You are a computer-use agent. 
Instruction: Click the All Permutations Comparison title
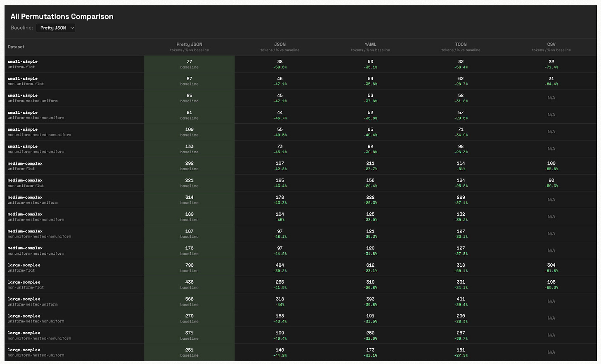point(62,16)
